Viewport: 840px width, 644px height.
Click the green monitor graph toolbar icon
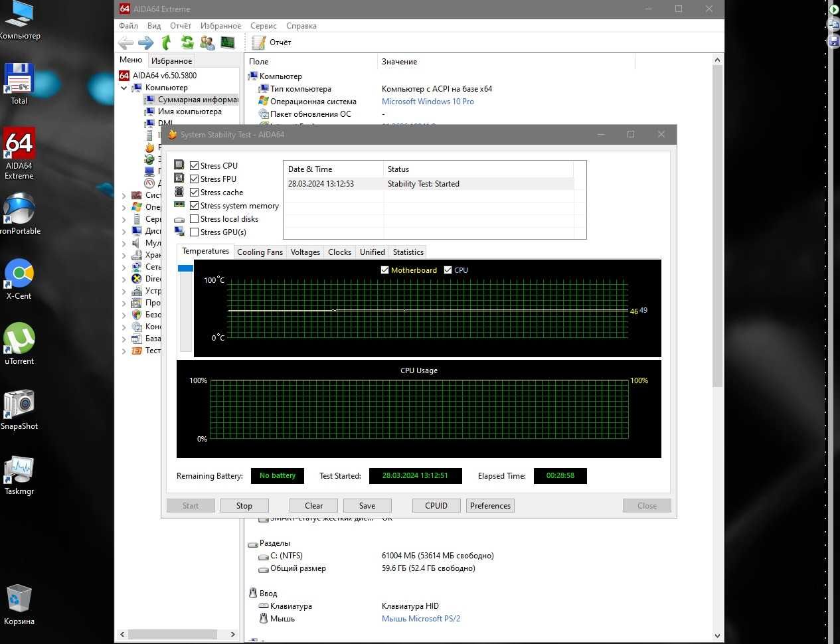click(228, 42)
